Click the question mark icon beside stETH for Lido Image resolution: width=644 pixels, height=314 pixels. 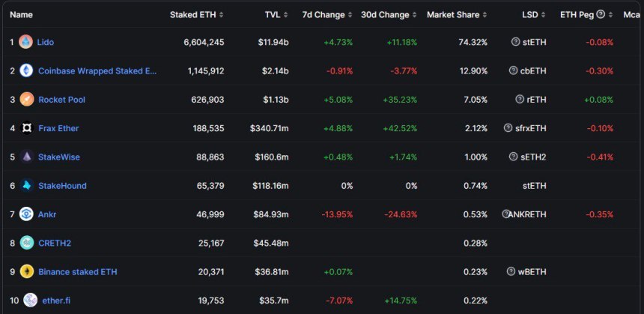514,42
